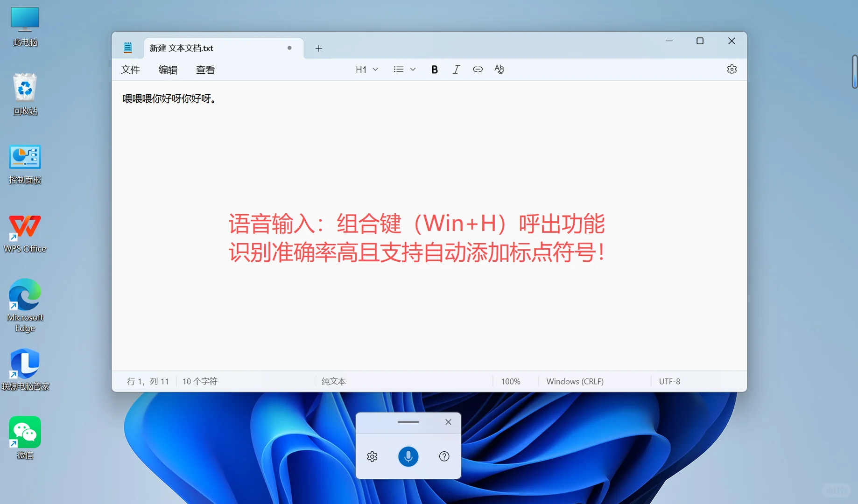Toggle bold formatting
The width and height of the screenshot is (858, 504).
pyautogui.click(x=434, y=69)
